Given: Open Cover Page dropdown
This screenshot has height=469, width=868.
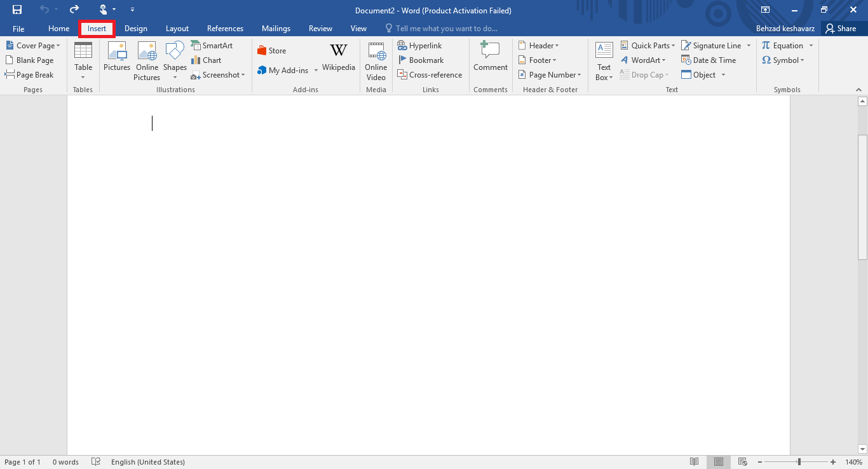Looking at the screenshot, I should click(33, 46).
